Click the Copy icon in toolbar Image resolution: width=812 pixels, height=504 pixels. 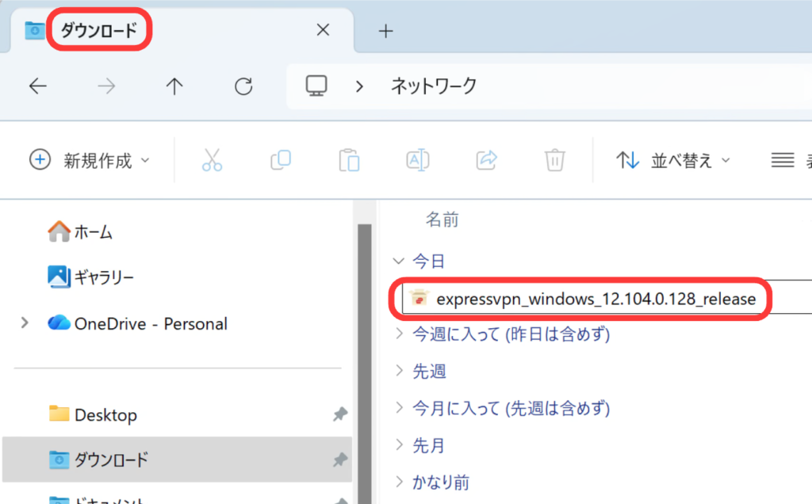(x=281, y=160)
